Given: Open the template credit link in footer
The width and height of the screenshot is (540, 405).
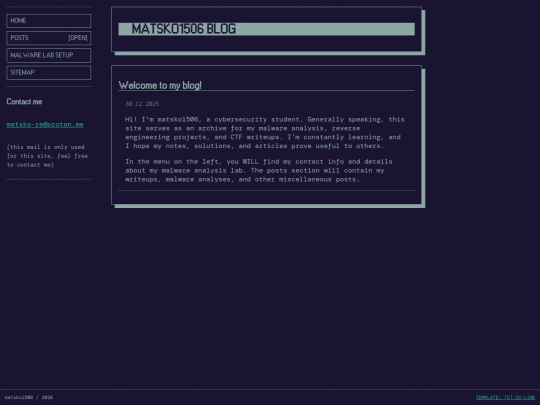Looking at the screenshot, I should coord(505,397).
